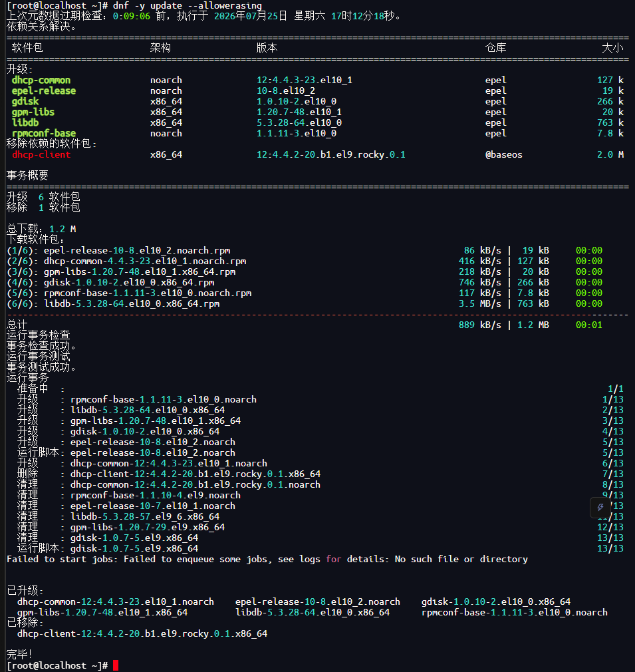Click the red terminal cursor at the prompt
Viewport: 635px width, 672px height.
click(116, 665)
